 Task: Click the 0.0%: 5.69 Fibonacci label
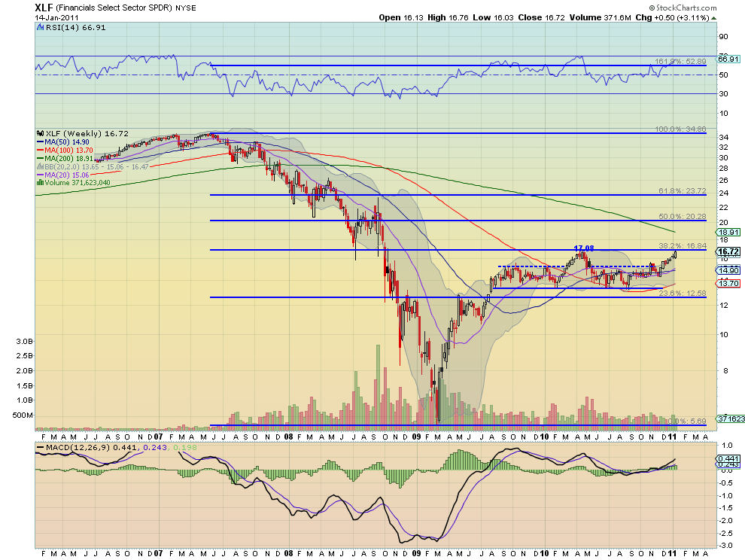pyautogui.click(x=687, y=422)
